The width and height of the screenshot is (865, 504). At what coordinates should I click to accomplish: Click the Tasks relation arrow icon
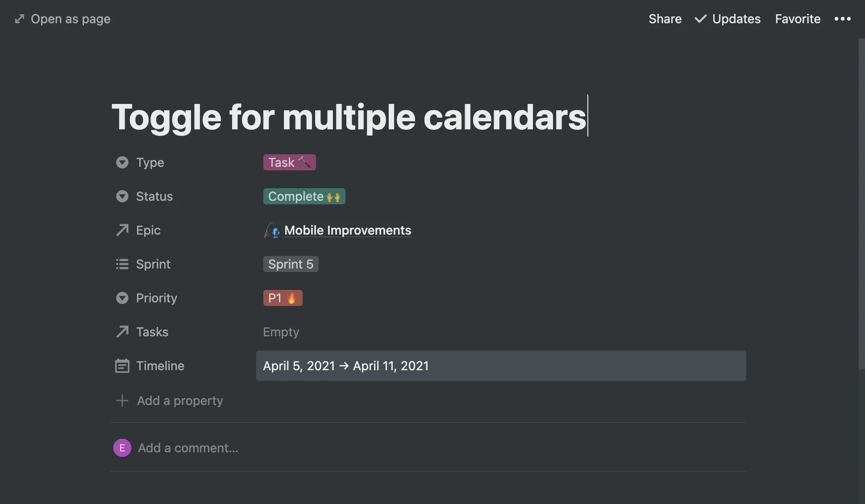pos(122,332)
